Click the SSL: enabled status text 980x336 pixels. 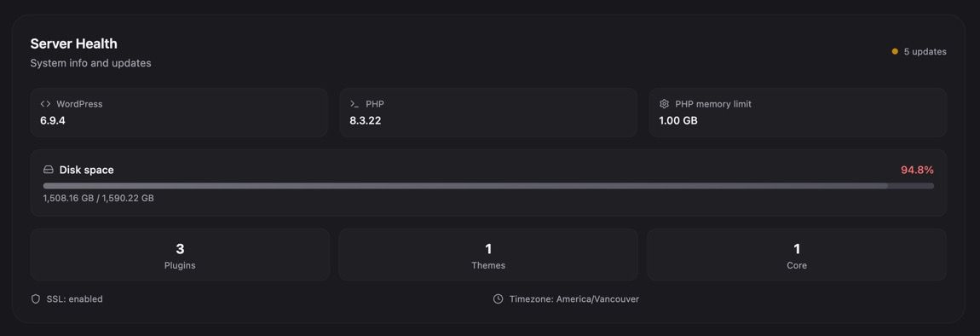74,299
